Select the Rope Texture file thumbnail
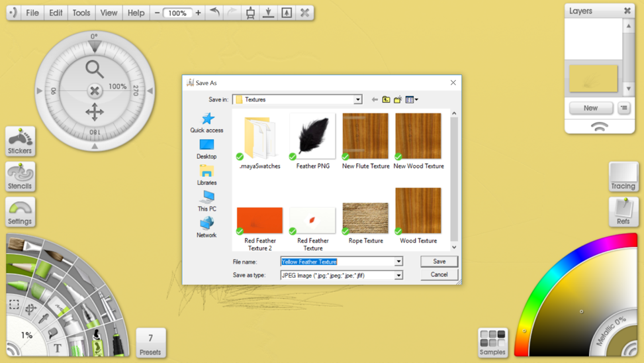The height and width of the screenshot is (363, 644). coord(365,218)
